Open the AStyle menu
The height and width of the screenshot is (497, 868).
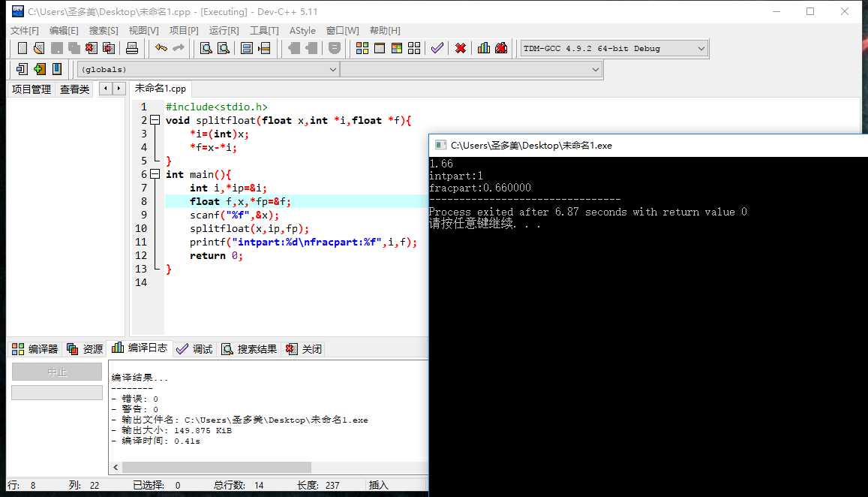click(x=302, y=31)
